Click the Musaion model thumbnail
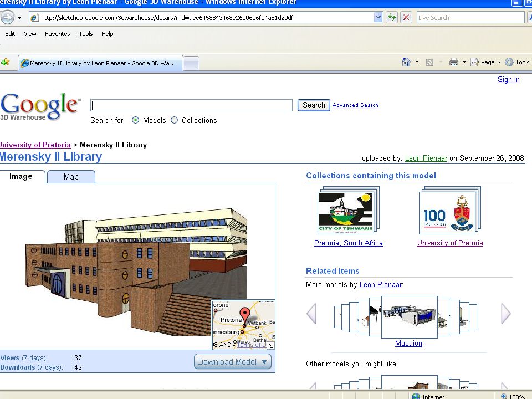Image resolution: width=532 pixels, height=399 pixels. pyautogui.click(x=410, y=317)
